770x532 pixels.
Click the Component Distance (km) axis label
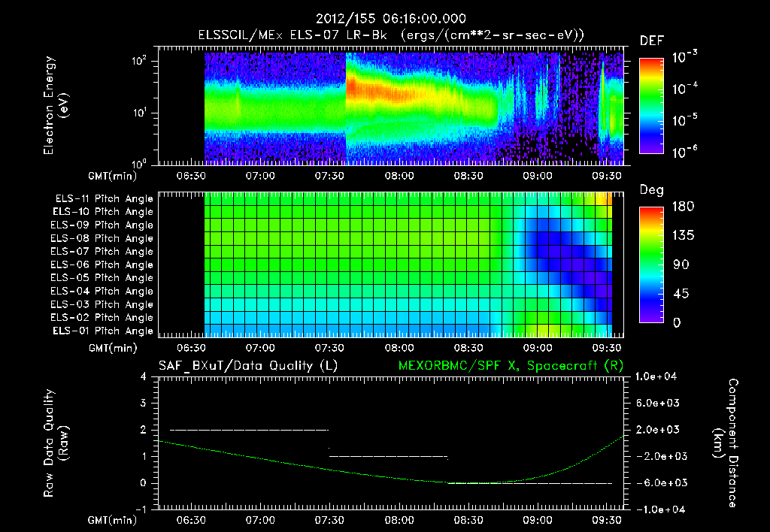(726, 443)
